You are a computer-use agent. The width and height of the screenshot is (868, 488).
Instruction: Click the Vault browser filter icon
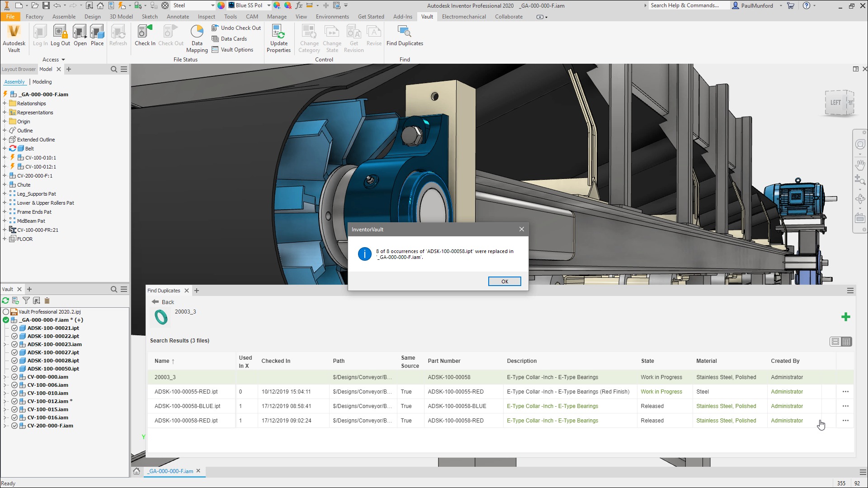coord(26,300)
